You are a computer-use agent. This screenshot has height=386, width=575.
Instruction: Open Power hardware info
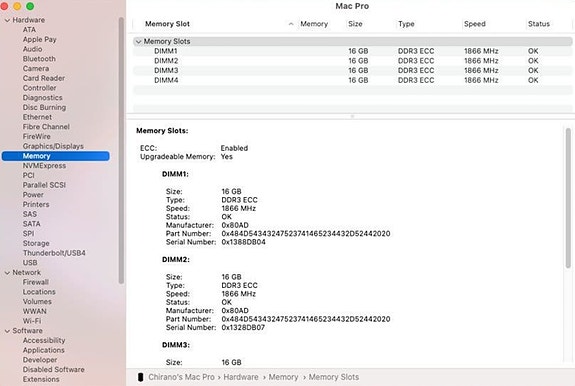click(33, 195)
